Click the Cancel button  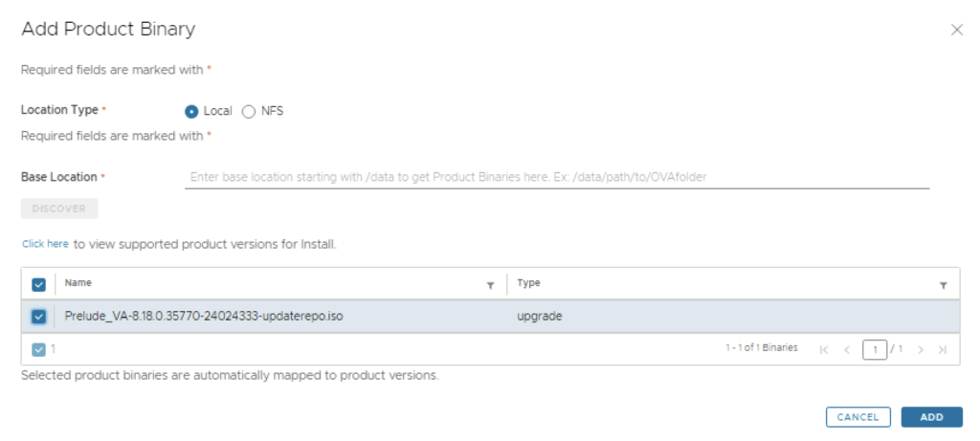(x=857, y=417)
